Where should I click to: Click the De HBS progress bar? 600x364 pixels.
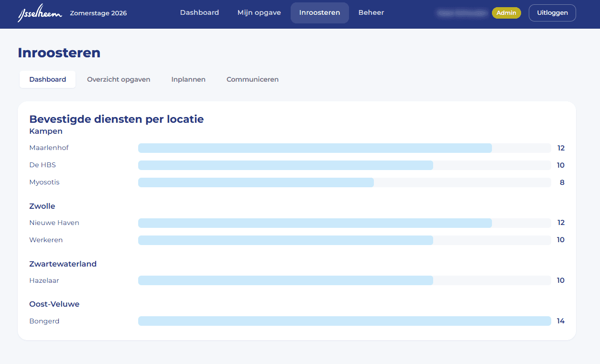345,165
